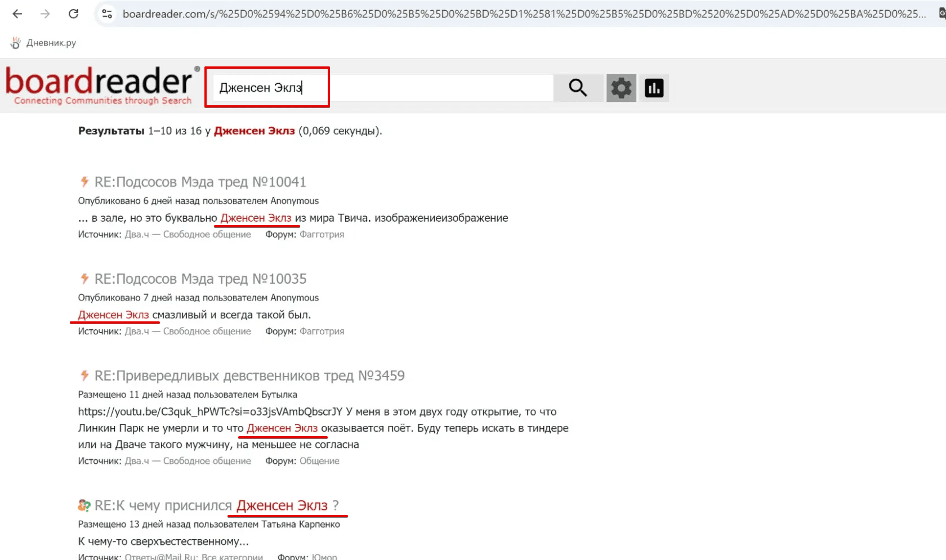Open result RE:Подсосов Мэда тред №10035
Screen dimensions: 946x560
(x=200, y=279)
